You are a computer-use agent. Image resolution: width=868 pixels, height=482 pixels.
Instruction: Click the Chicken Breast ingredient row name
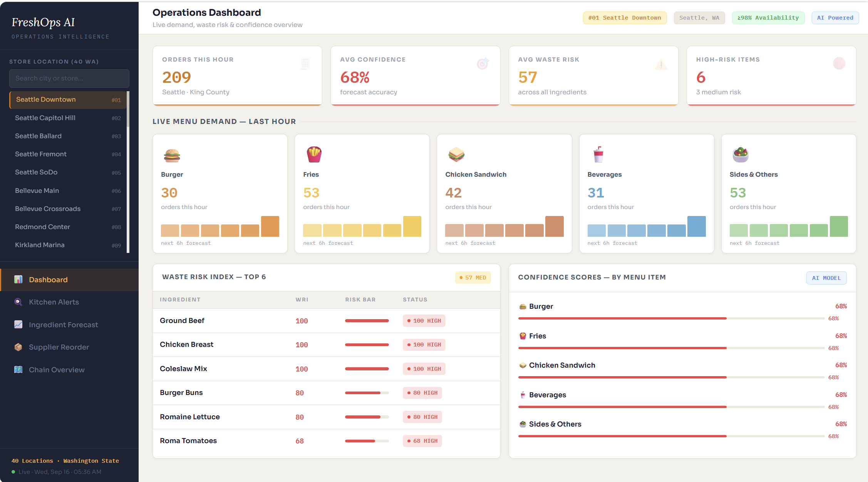click(186, 345)
